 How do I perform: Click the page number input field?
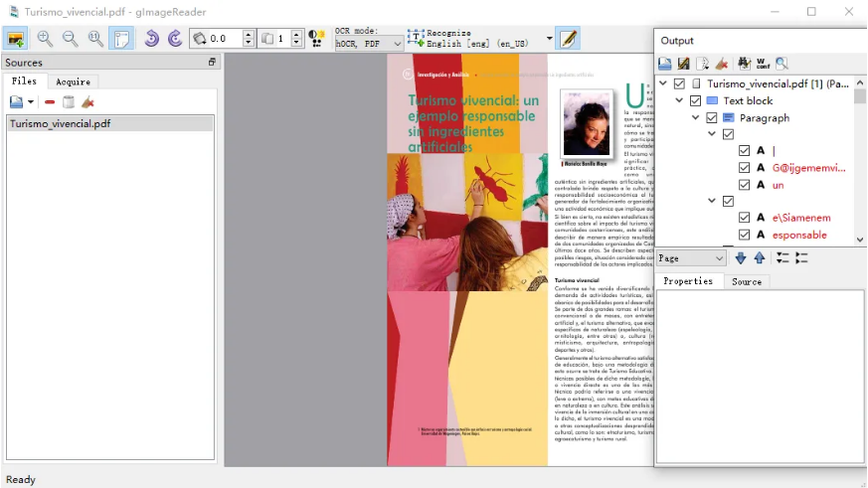[x=281, y=40]
